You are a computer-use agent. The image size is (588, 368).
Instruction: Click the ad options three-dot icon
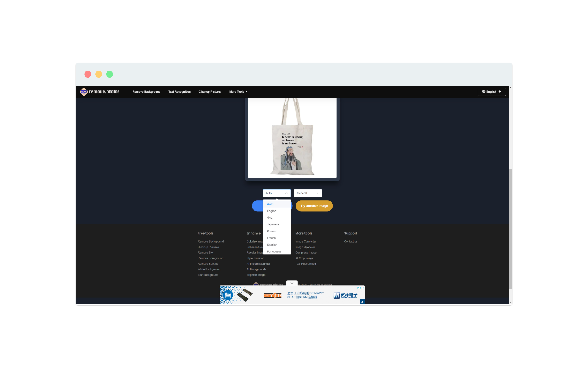click(363, 288)
